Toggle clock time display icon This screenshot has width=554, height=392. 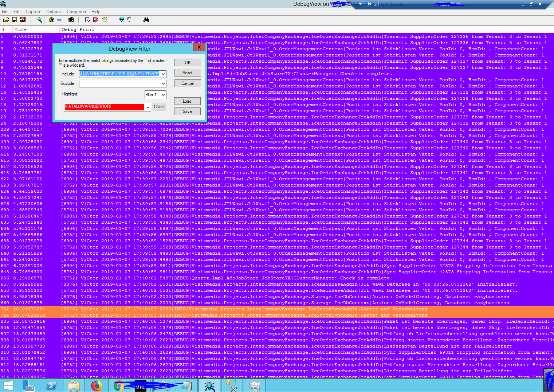[x=105, y=20]
